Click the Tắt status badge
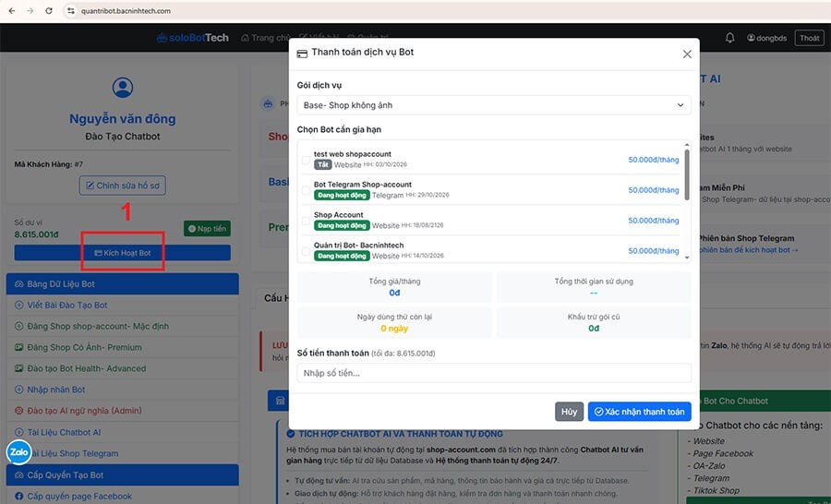831x504 pixels. pyautogui.click(x=323, y=165)
